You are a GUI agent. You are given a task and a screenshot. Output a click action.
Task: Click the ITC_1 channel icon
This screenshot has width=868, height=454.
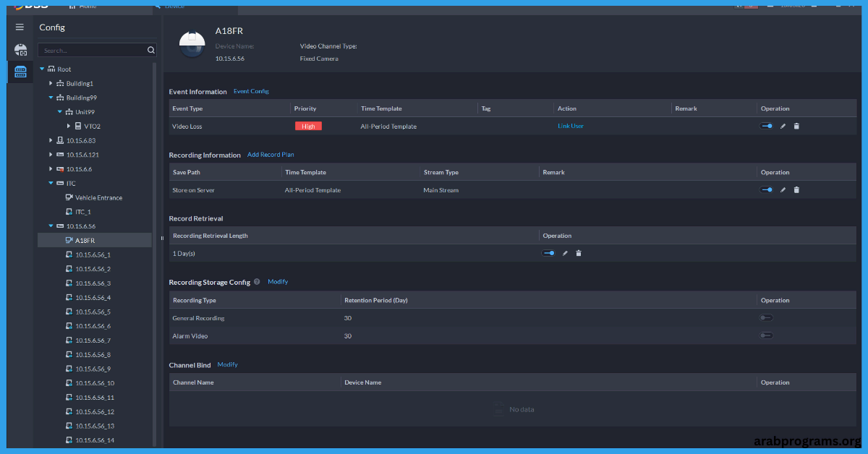click(x=69, y=212)
